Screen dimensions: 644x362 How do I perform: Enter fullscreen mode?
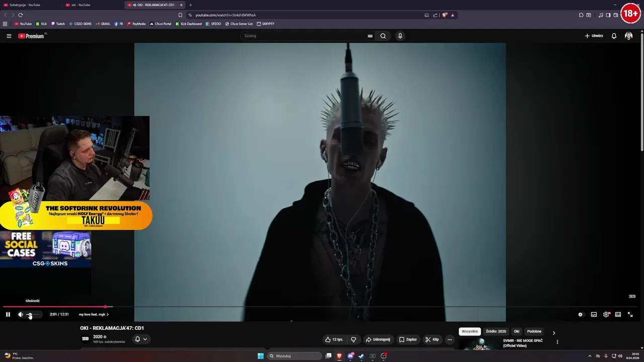pyautogui.click(x=630, y=314)
